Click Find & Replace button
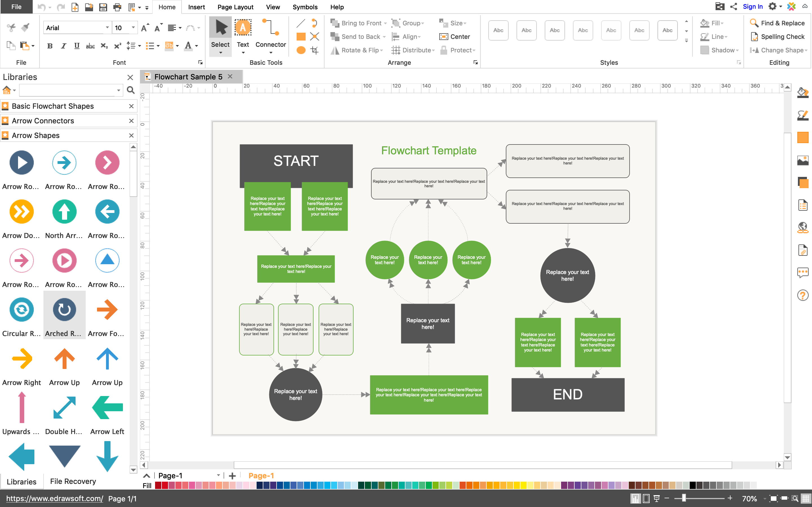This screenshot has height=507, width=812. click(x=778, y=23)
